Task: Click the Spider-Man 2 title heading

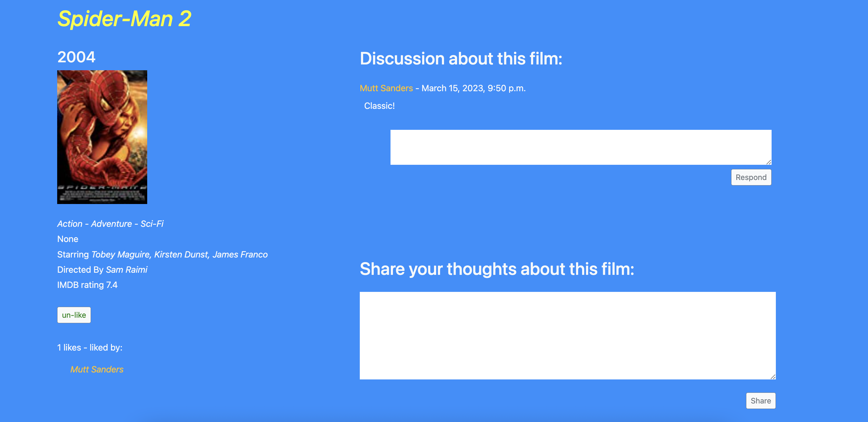Action: (x=124, y=19)
